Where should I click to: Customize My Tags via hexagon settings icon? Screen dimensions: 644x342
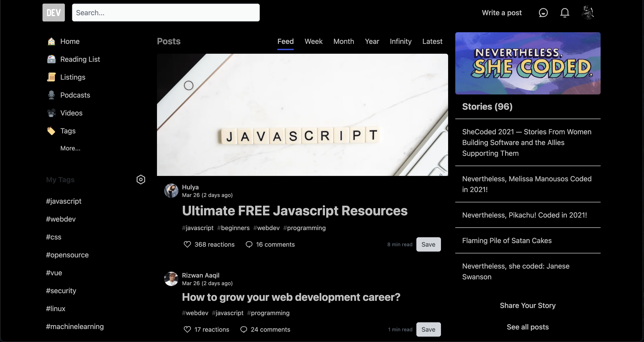tap(141, 179)
